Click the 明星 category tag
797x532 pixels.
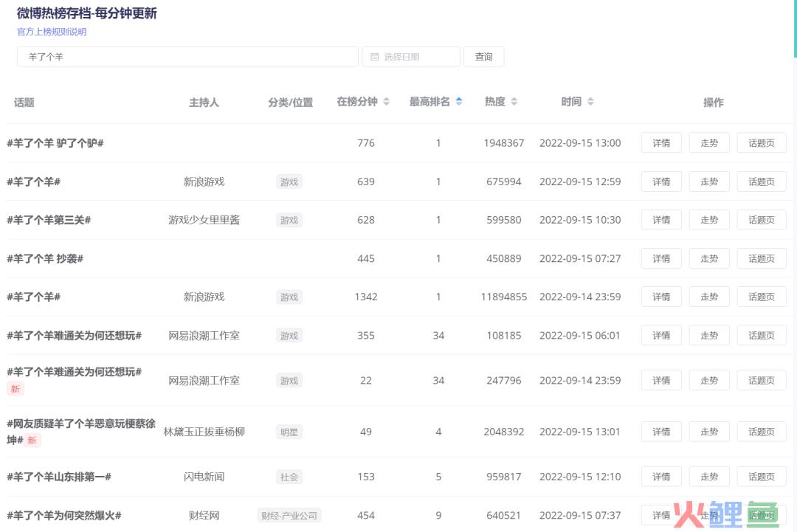click(x=289, y=432)
